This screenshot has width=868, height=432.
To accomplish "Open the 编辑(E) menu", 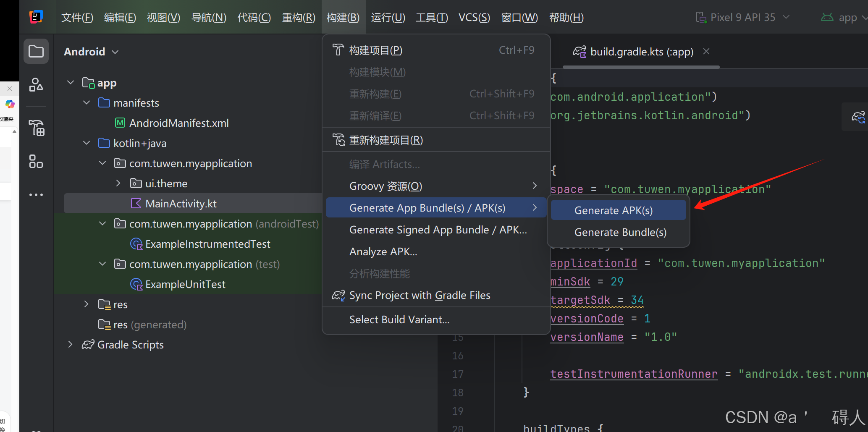I will tap(120, 17).
